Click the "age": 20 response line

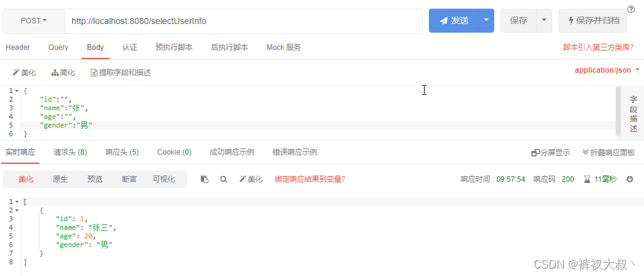[76, 236]
